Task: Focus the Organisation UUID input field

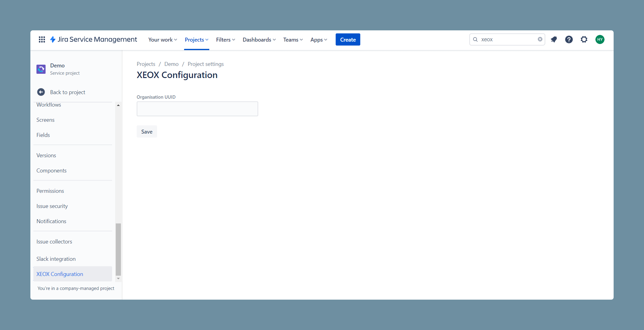Action: coord(197,109)
